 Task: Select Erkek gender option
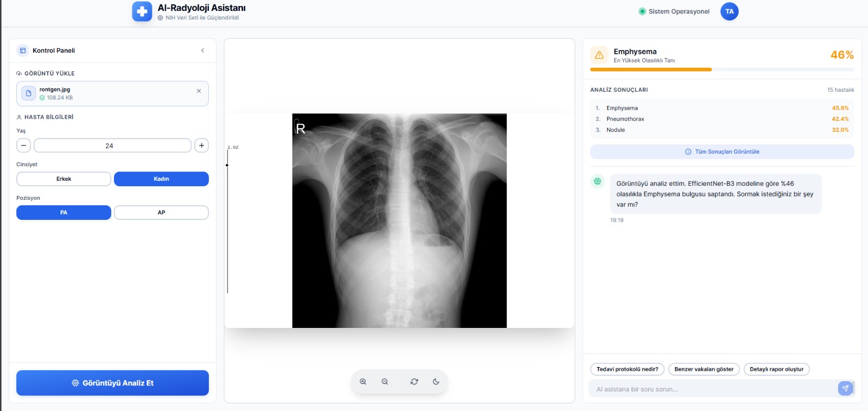[63, 179]
